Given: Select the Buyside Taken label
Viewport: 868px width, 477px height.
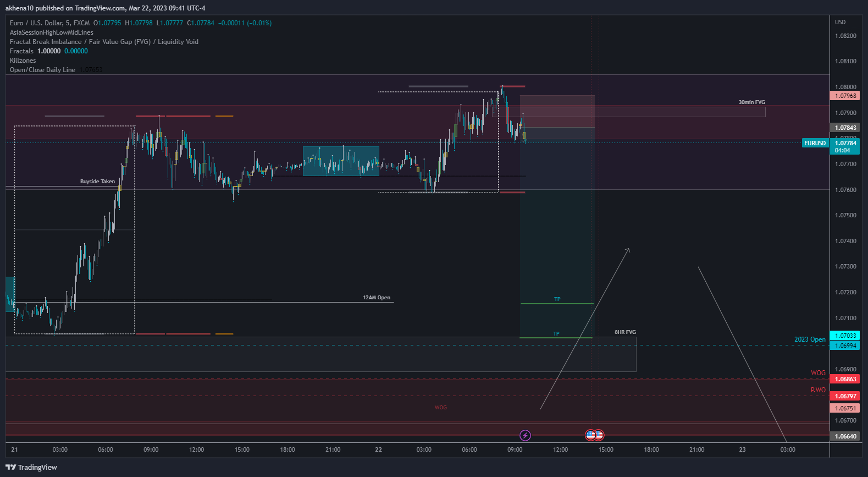Looking at the screenshot, I should point(97,182).
